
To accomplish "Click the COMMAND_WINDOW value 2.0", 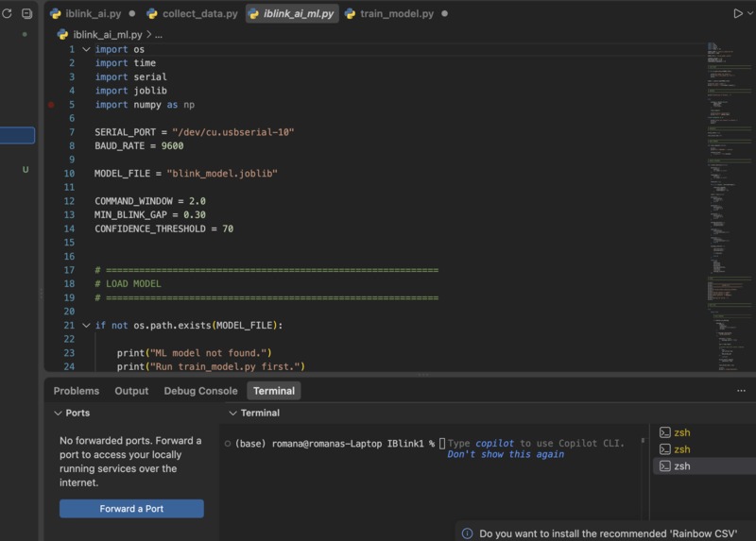I will coord(198,201).
